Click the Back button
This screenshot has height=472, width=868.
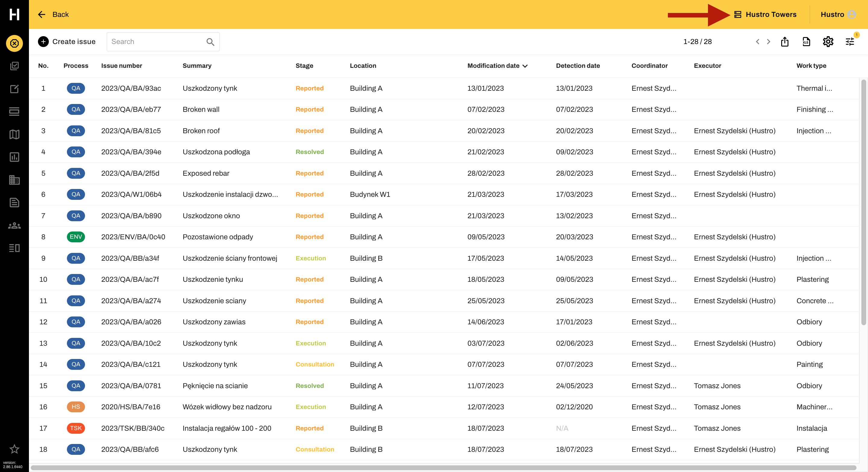(53, 14)
